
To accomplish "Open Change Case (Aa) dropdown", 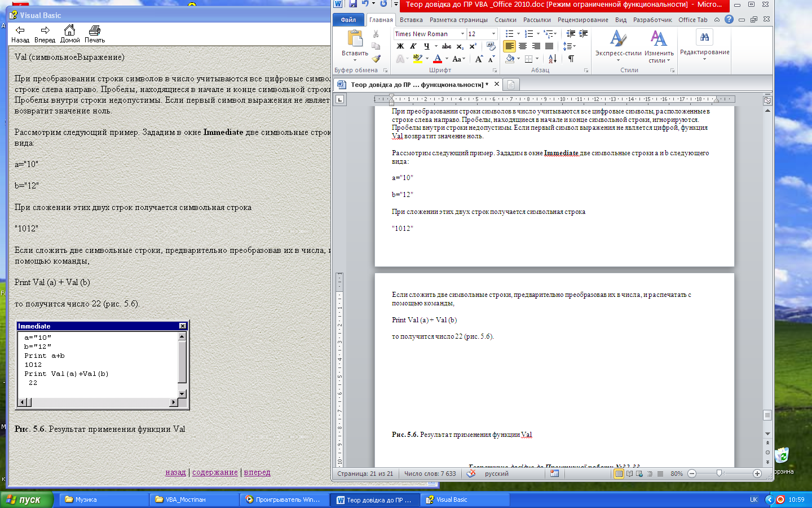I will click(458, 59).
